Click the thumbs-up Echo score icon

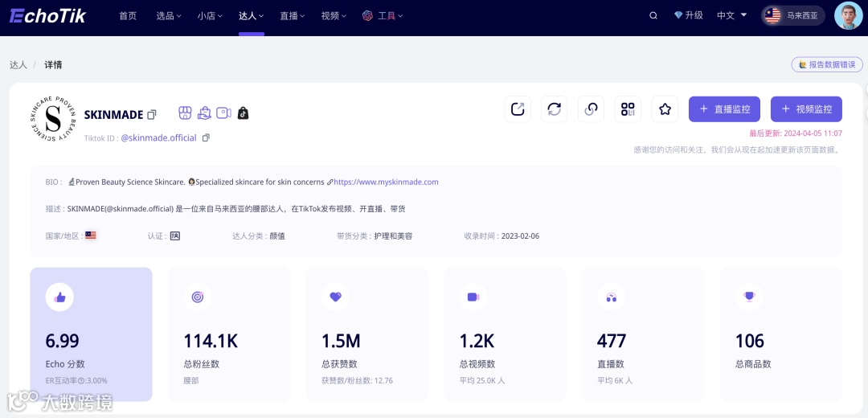click(x=59, y=297)
